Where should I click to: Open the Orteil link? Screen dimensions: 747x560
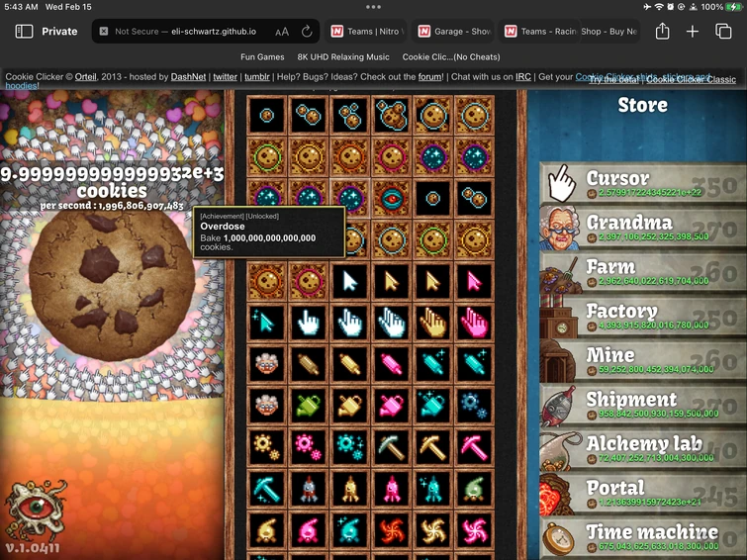pos(85,77)
